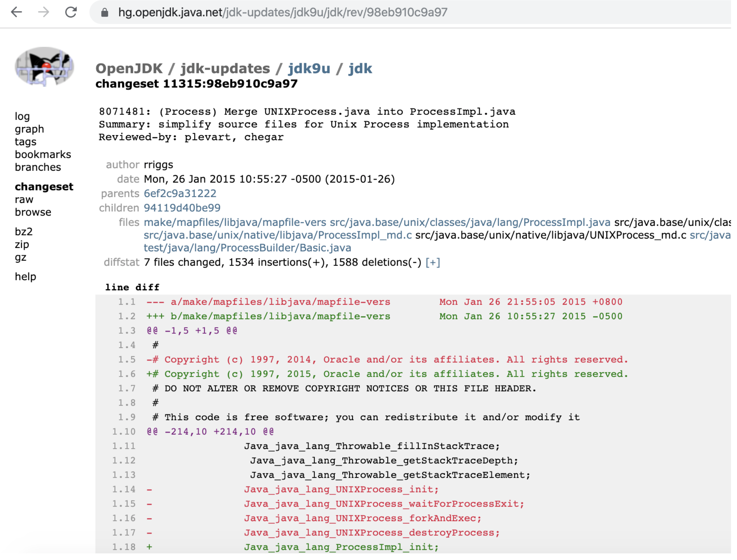Image resolution: width=737 pixels, height=560 pixels.
Task: Click the padlock site info icon
Action: tap(105, 13)
